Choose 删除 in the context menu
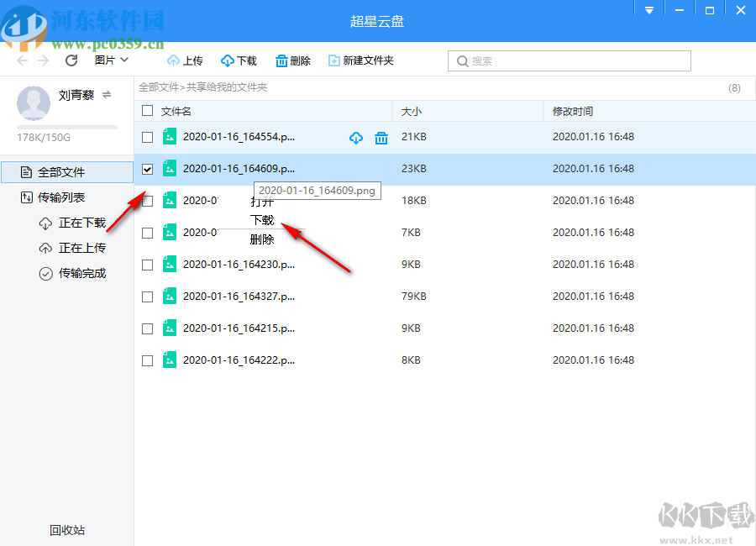Screen dimensions: 756x546 point(262,239)
